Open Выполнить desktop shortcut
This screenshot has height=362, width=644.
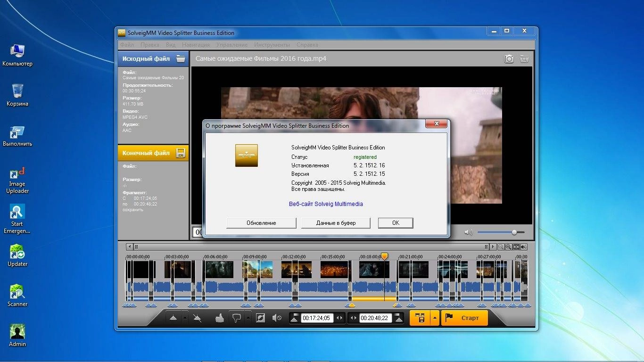[x=17, y=136]
